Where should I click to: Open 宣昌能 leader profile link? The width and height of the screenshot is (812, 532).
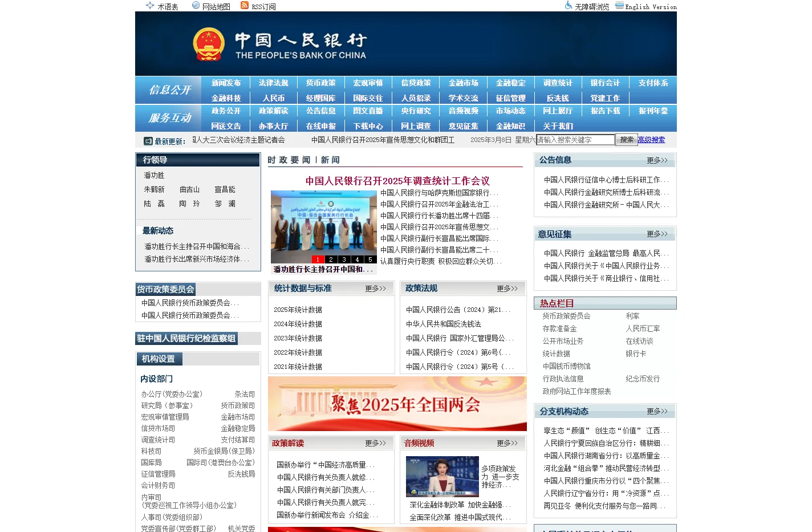pyautogui.click(x=225, y=189)
